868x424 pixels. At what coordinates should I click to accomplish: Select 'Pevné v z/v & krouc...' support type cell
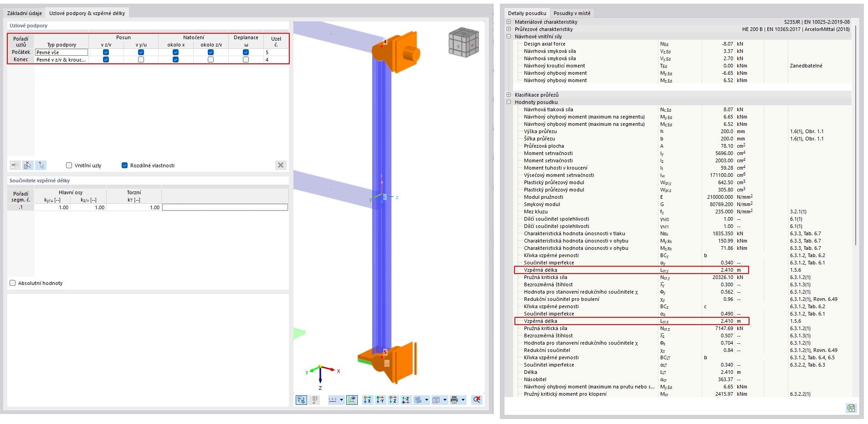[62, 60]
